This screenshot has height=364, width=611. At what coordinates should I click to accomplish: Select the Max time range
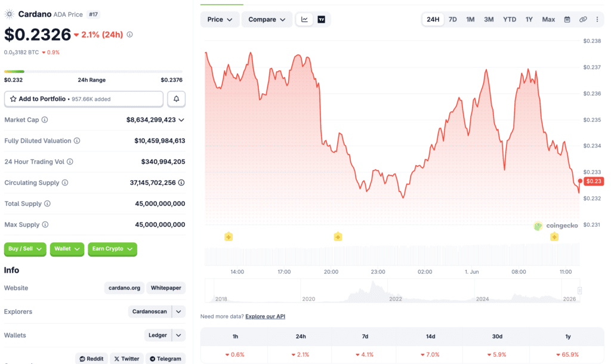pos(548,20)
